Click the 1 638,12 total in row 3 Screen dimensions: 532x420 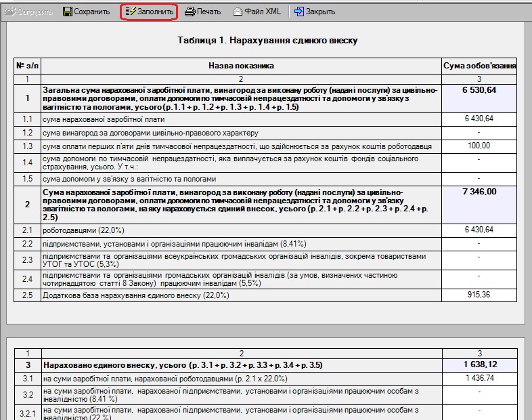tap(479, 364)
